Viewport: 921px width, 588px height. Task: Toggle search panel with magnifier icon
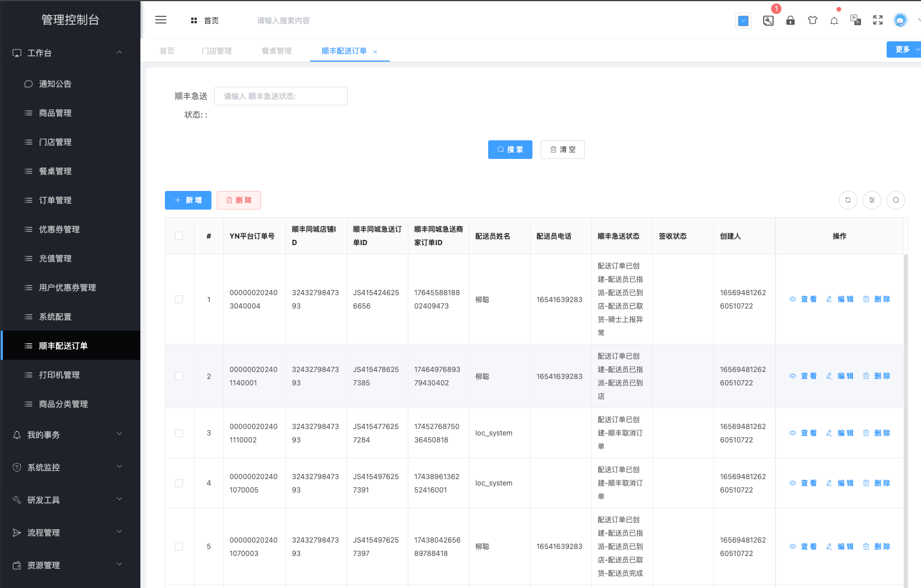pyautogui.click(x=896, y=200)
